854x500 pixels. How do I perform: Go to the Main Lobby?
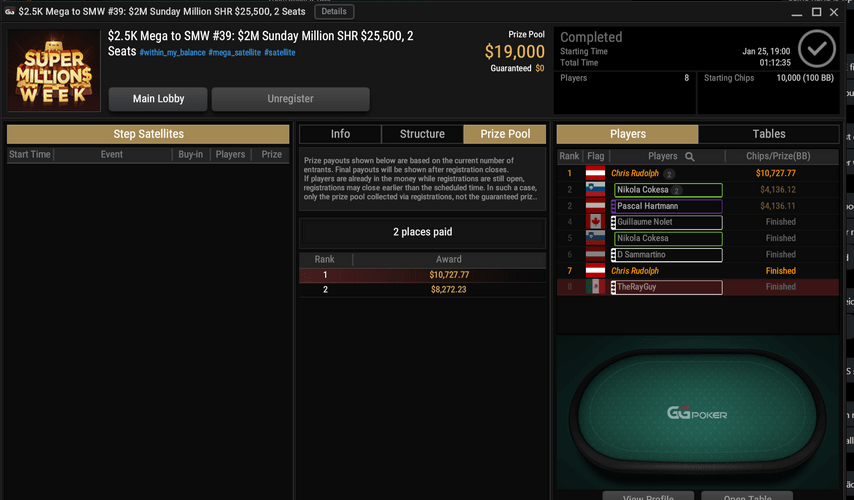point(158,99)
